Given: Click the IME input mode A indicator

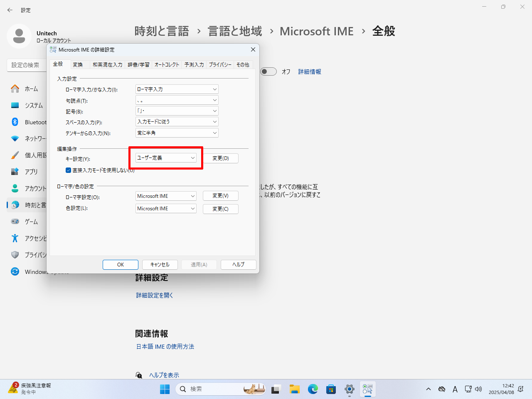Looking at the screenshot, I should pyautogui.click(x=455, y=389).
